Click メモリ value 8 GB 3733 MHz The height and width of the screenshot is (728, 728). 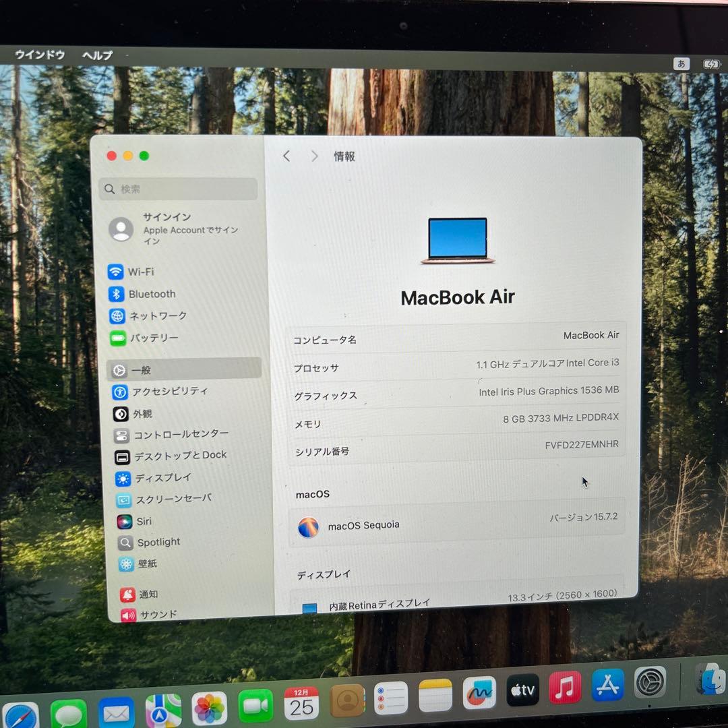pyautogui.click(x=561, y=418)
